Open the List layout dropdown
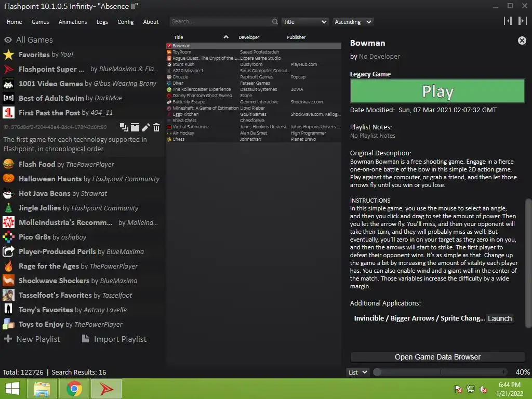 click(357, 372)
